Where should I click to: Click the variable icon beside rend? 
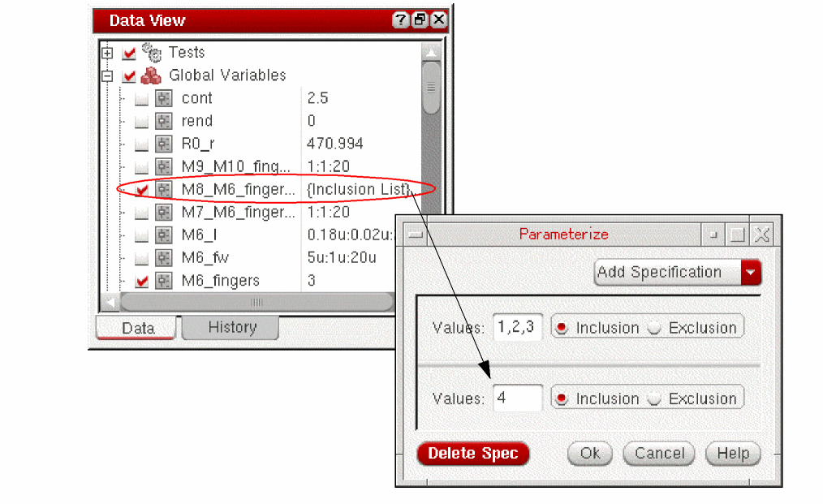click(x=164, y=121)
